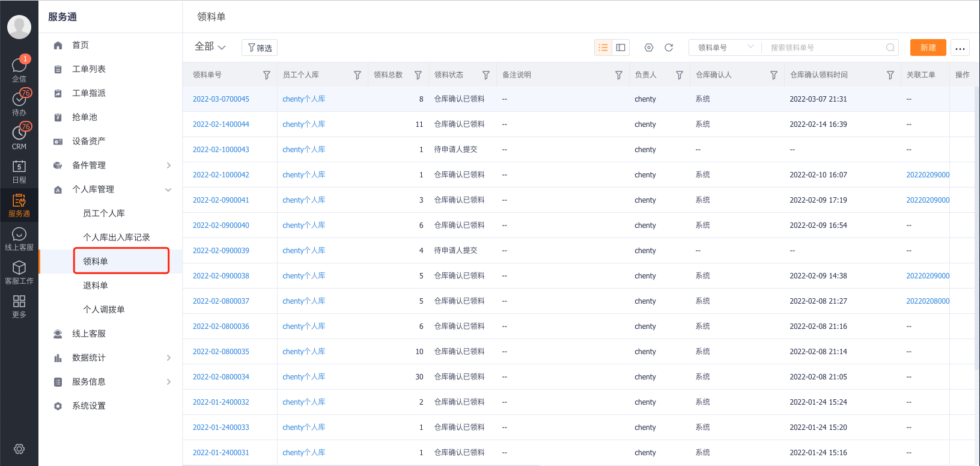Open chenty个人库 in row 2022-02-1000042
980x466 pixels.
tap(304, 175)
